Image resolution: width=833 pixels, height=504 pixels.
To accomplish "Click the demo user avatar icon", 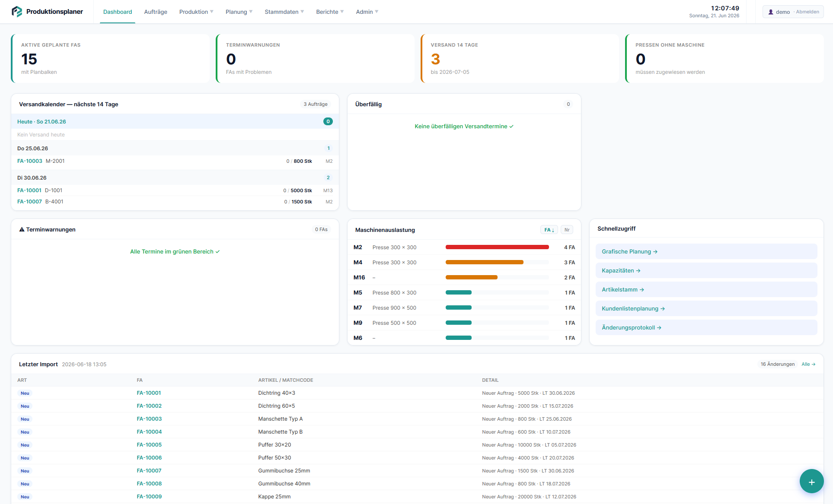I will [x=771, y=12].
